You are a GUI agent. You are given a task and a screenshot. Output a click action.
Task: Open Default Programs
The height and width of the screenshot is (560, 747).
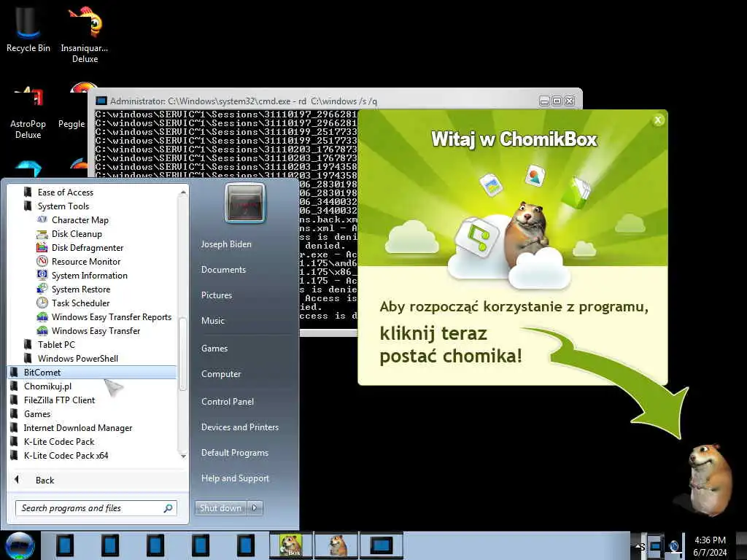point(235,453)
